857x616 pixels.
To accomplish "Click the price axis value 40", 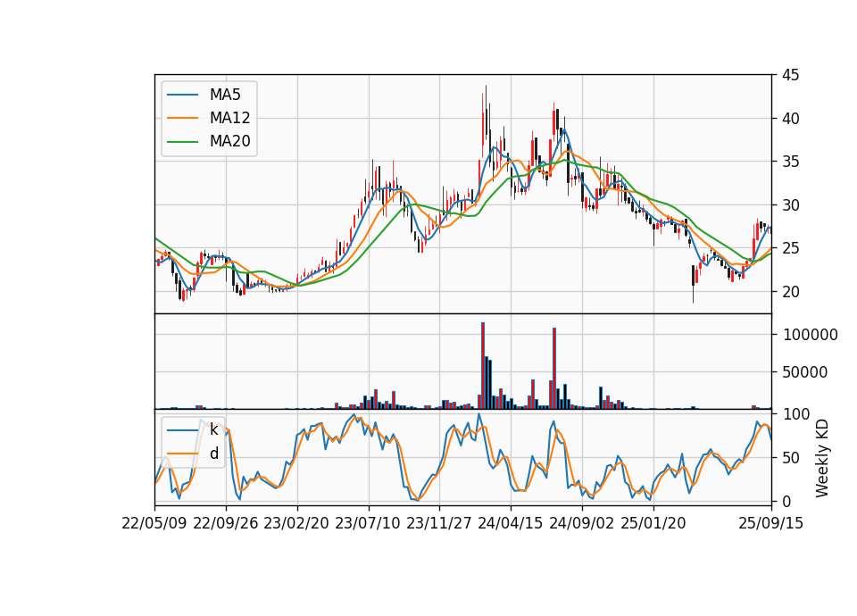I will coord(791,118).
